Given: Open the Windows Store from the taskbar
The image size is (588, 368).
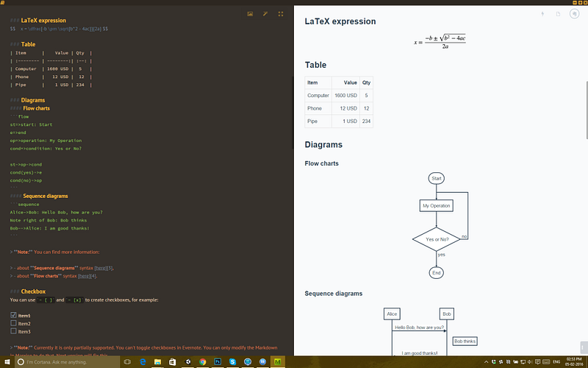Looking at the screenshot, I should point(173,362).
